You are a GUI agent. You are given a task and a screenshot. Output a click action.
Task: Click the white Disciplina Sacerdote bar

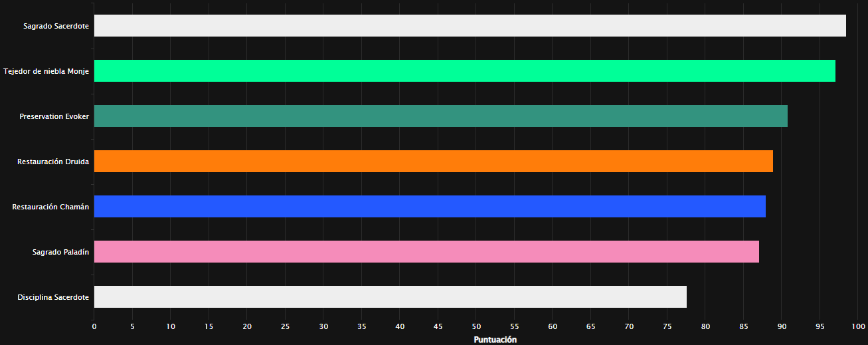pyautogui.click(x=390, y=297)
